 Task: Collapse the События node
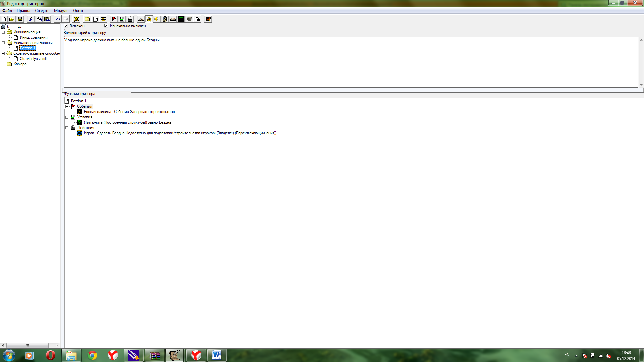67,106
